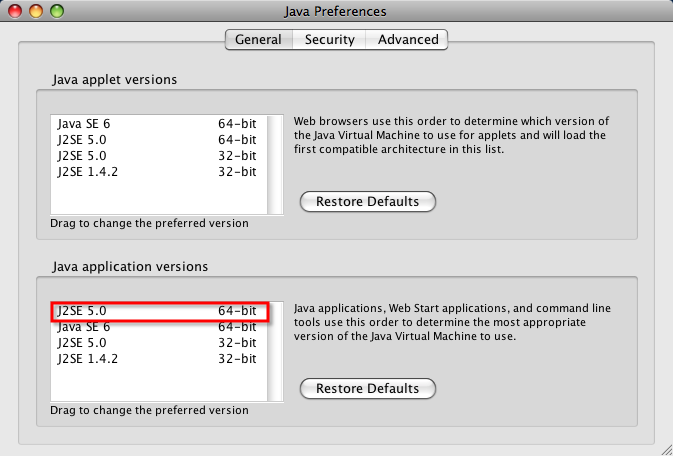Select J2SE 5.0 32-bit in application versions list
Image resolution: width=673 pixels, height=456 pixels.
click(159, 343)
